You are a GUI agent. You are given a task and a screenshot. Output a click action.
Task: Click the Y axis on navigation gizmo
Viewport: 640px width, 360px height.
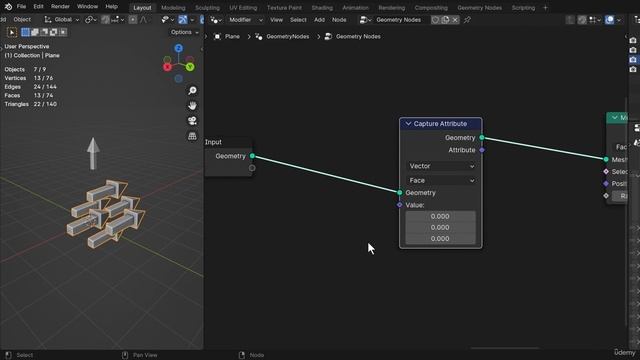pos(190,67)
